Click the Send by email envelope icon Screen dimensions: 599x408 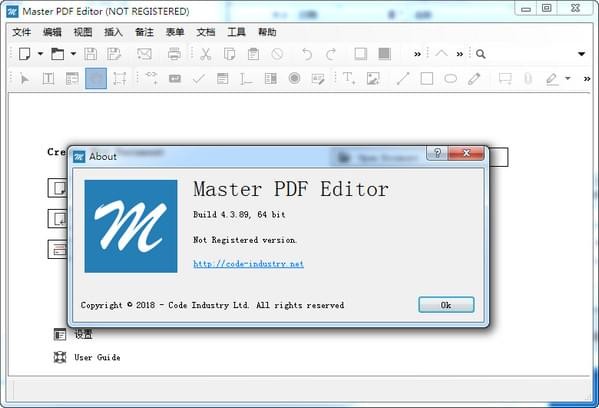[x=144, y=54]
